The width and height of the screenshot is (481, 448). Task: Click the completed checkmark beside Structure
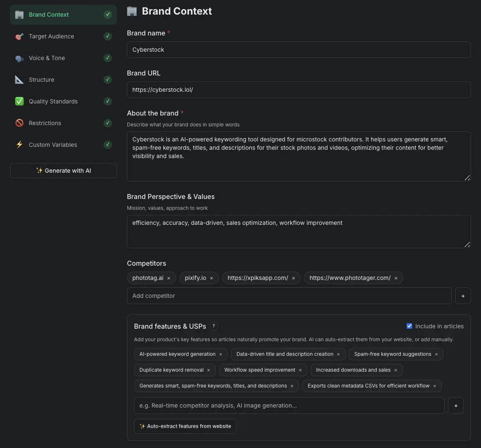[x=108, y=80]
